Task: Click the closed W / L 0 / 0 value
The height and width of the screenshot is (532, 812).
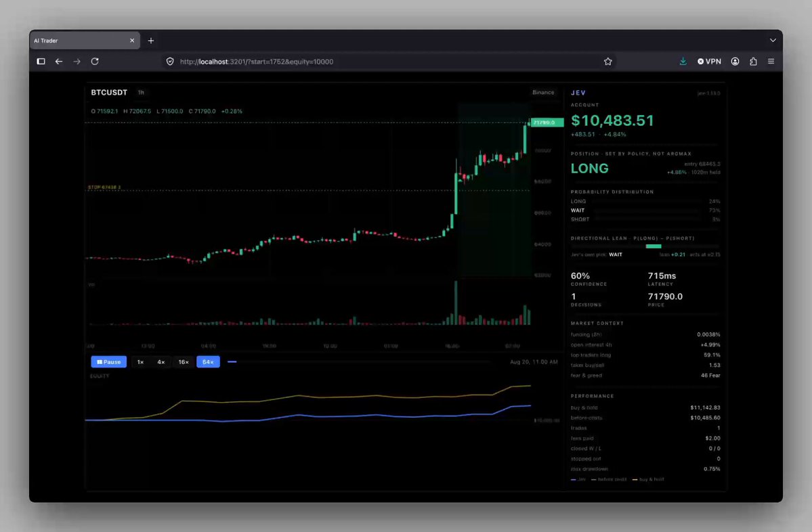Action: (x=714, y=449)
